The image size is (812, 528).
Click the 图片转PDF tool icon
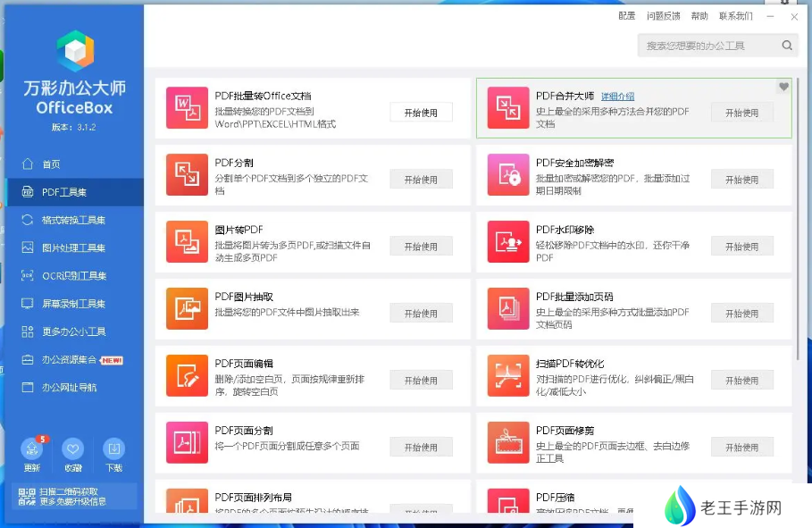[x=187, y=241]
